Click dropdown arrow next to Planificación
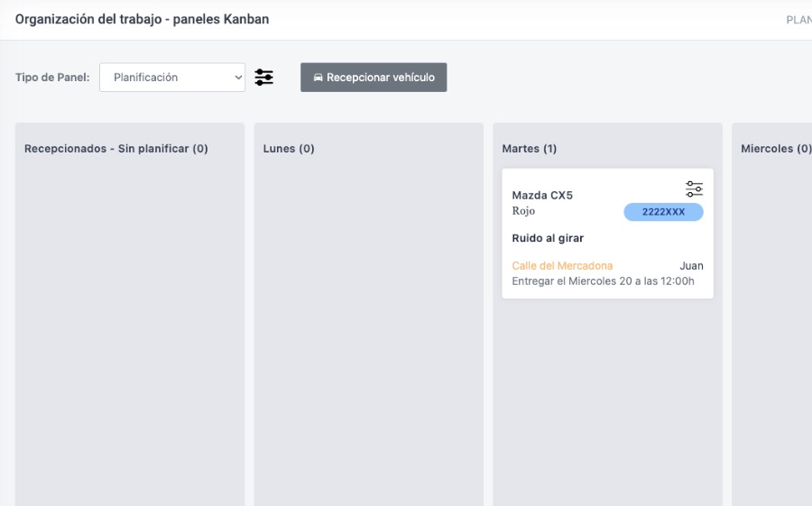 pyautogui.click(x=237, y=78)
